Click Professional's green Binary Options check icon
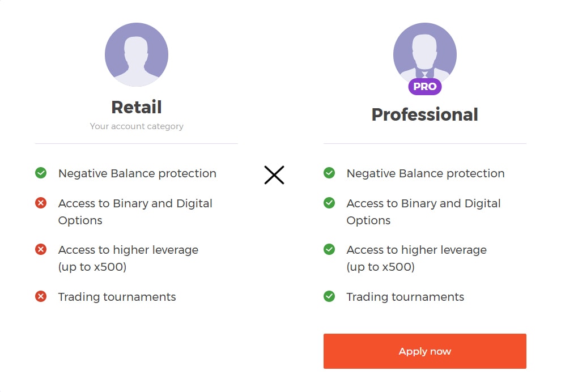Image resolution: width=561 pixels, height=392 pixels. tap(329, 203)
